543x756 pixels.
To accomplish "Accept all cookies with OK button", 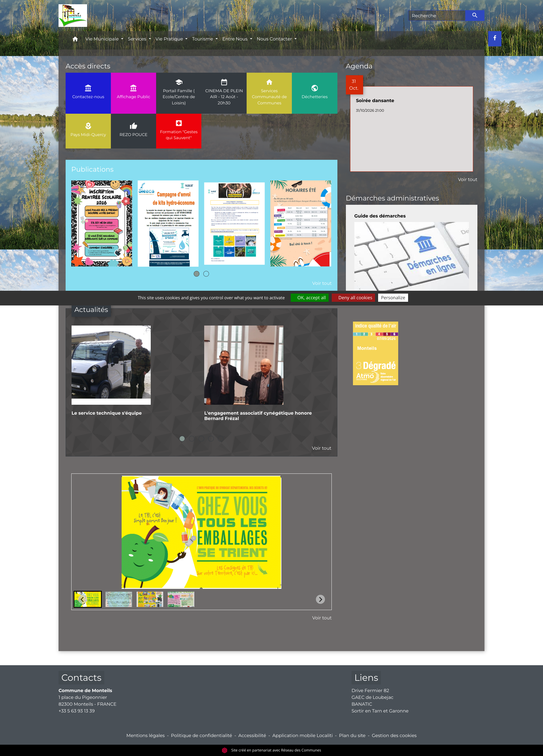I will 310,298.
